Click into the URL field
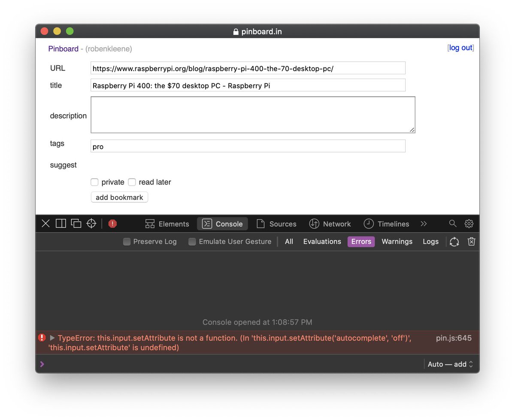Image resolution: width=515 pixels, height=420 pixels. click(248, 68)
